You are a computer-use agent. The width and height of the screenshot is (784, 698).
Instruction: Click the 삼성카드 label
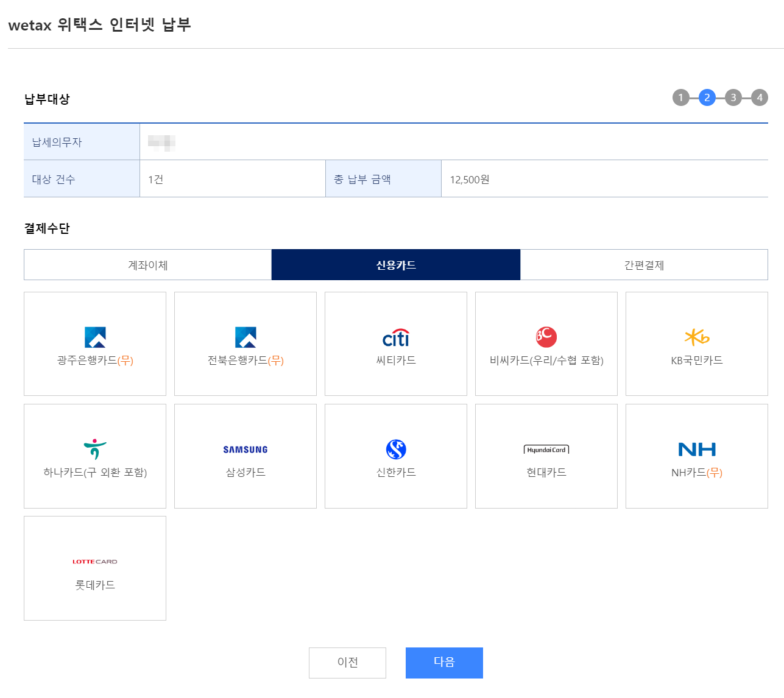[x=245, y=473]
